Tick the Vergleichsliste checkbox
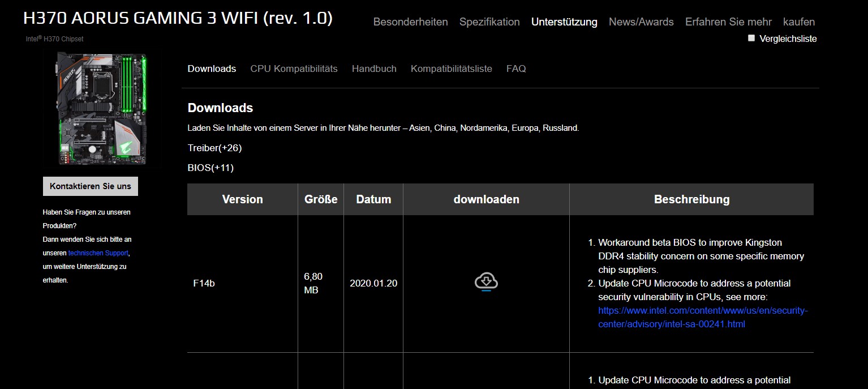 click(751, 39)
